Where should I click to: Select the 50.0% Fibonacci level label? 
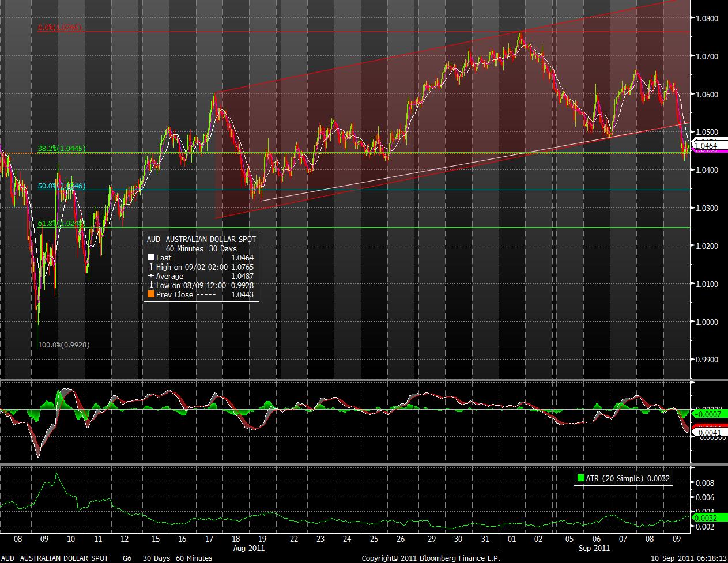[62, 186]
